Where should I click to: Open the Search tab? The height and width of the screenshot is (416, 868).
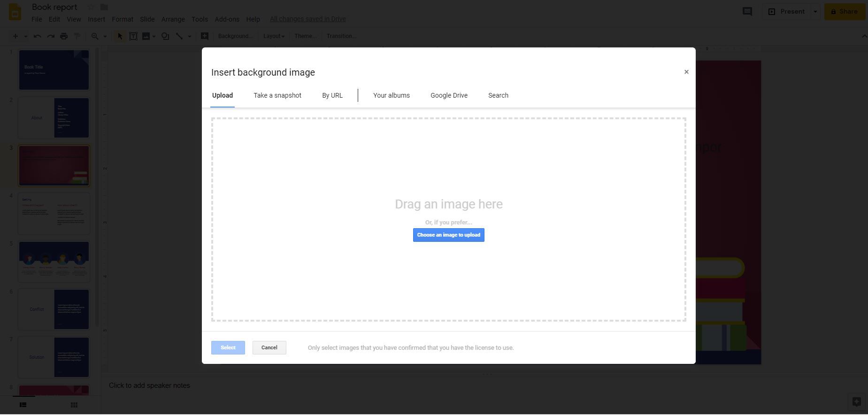coord(498,95)
